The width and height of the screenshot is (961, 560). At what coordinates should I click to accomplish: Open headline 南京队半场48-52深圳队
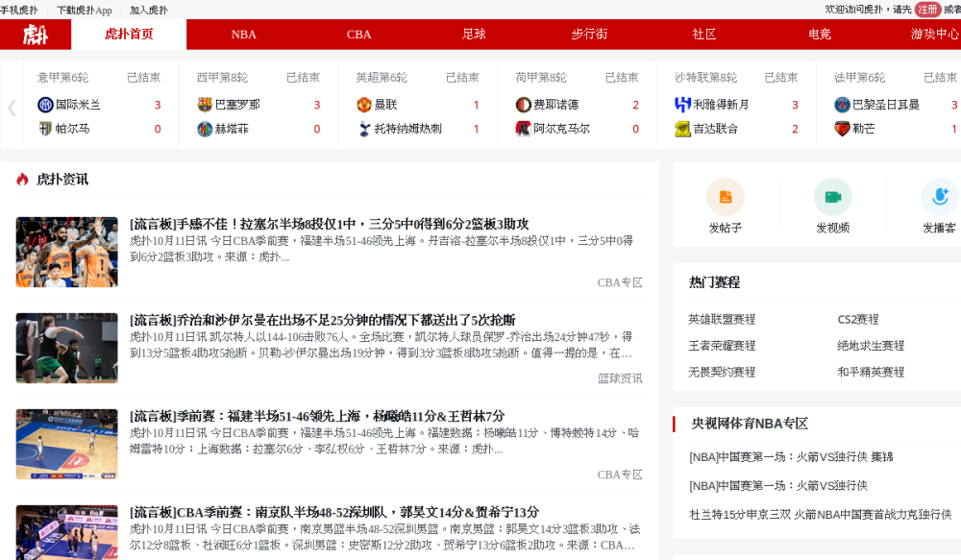click(334, 512)
